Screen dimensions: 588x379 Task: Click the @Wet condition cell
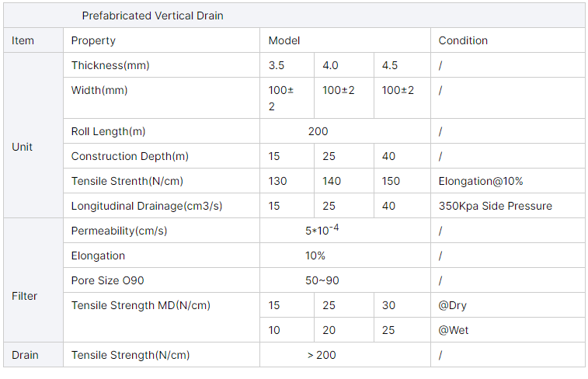[x=452, y=330]
